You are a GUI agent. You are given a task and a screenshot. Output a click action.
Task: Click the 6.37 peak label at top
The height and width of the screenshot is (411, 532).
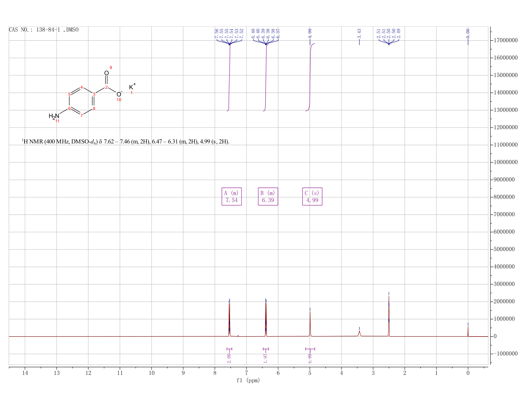[x=278, y=33]
